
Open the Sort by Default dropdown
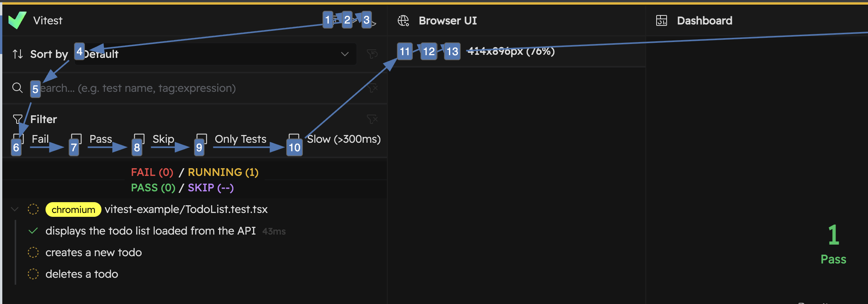215,54
